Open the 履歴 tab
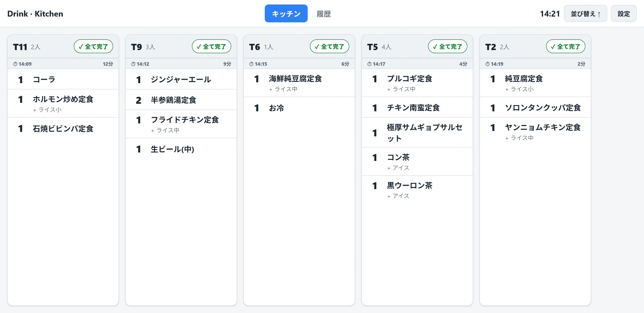This screenshot has width=644, height=313. pos(324,14)
